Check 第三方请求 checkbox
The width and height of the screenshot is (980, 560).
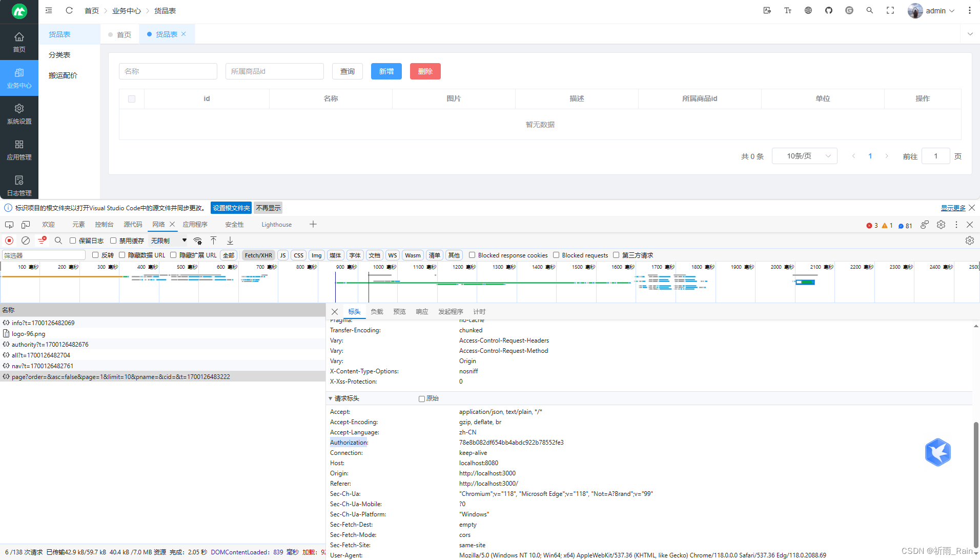point(616,255)
